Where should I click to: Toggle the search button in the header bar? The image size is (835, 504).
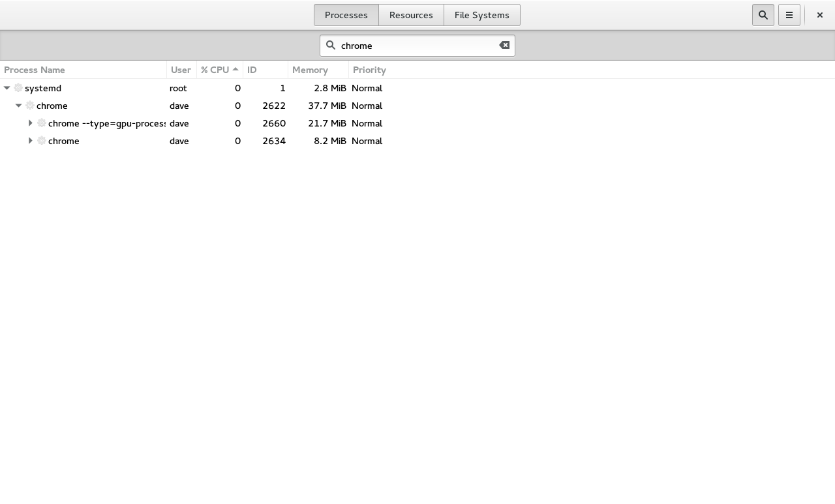(x=763, y=15)
